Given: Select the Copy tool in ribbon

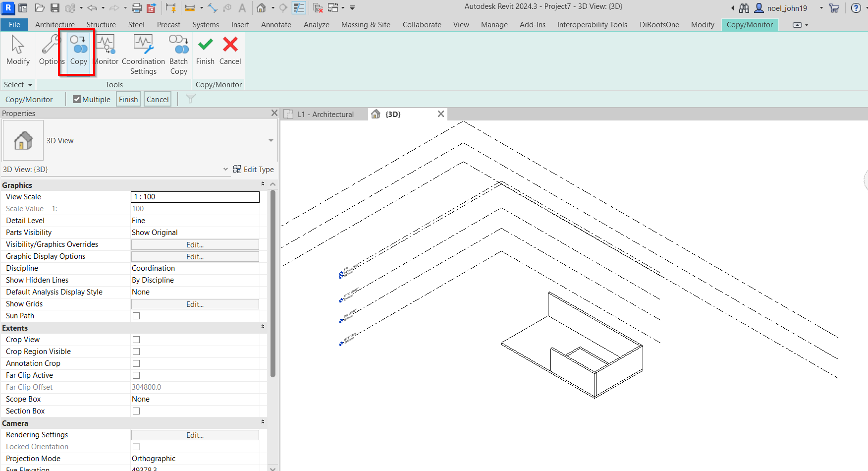Looking at the screenshot, I should pos(78,51).
